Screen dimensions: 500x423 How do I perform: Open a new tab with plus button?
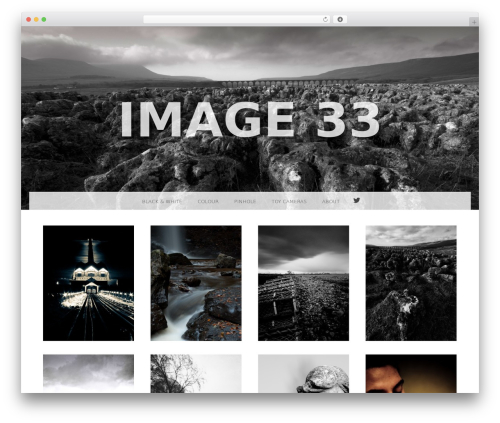pos(474,22)
